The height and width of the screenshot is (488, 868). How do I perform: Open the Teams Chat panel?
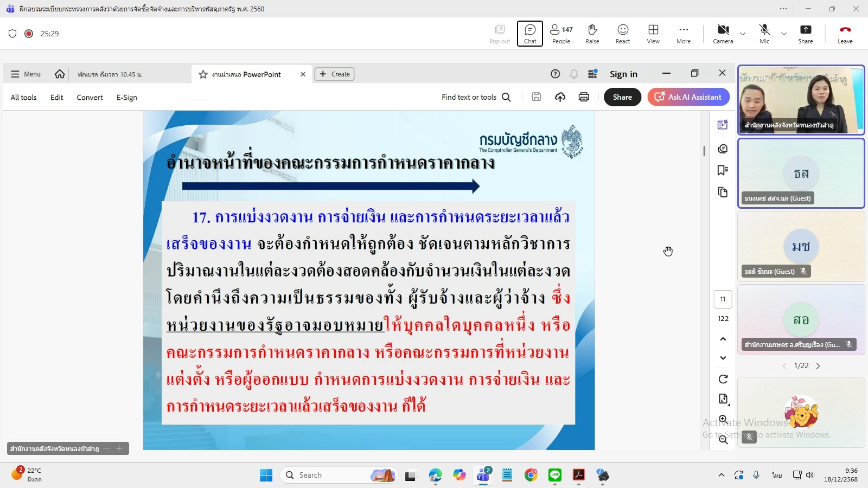click(x=529, y=34)
